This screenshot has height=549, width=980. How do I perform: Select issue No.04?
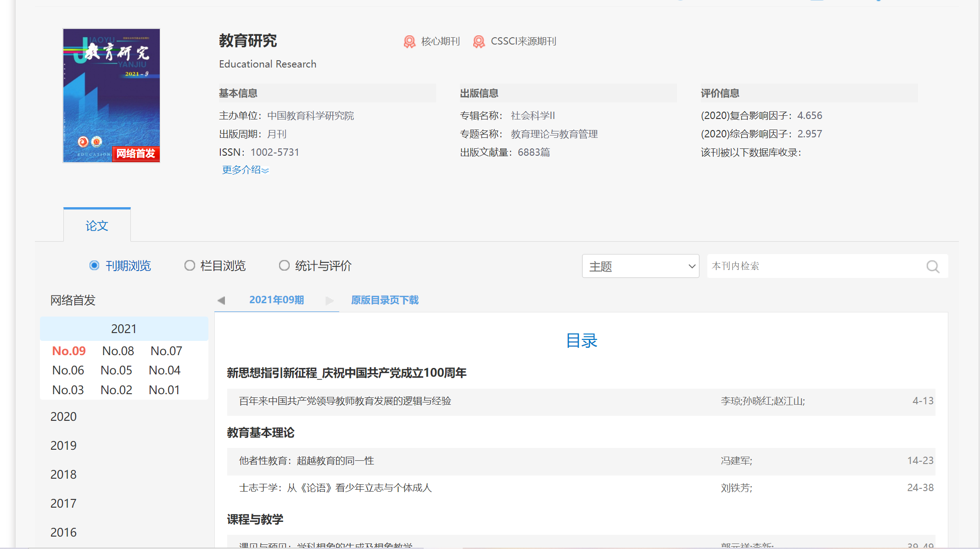pyautogui.click(x=164, y=370)
